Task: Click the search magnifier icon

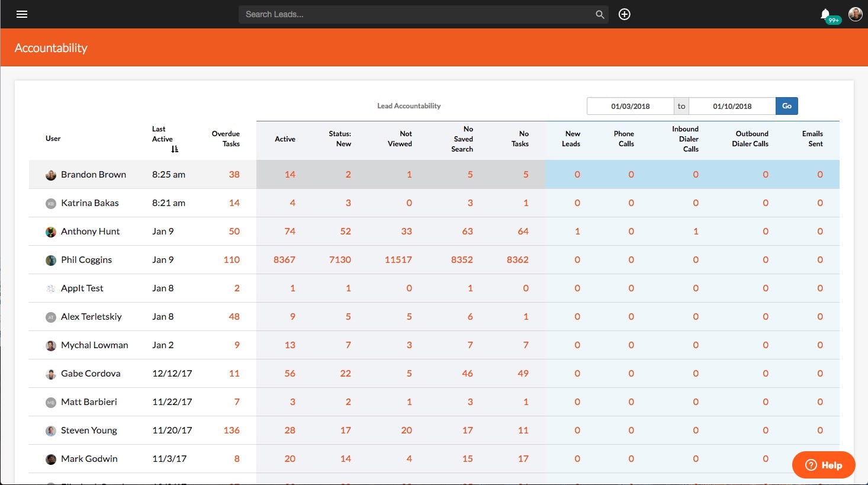Action: click(x=600, y=15)
